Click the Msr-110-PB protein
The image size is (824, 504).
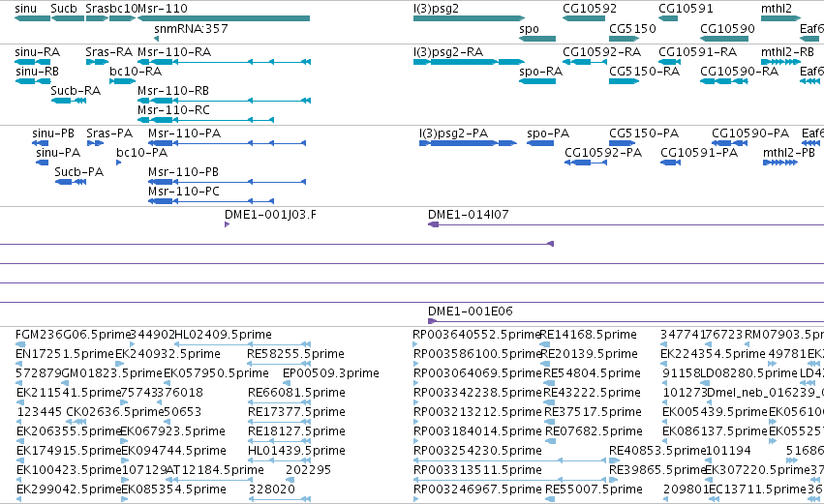pyautogui.click(x=227, y=182)
